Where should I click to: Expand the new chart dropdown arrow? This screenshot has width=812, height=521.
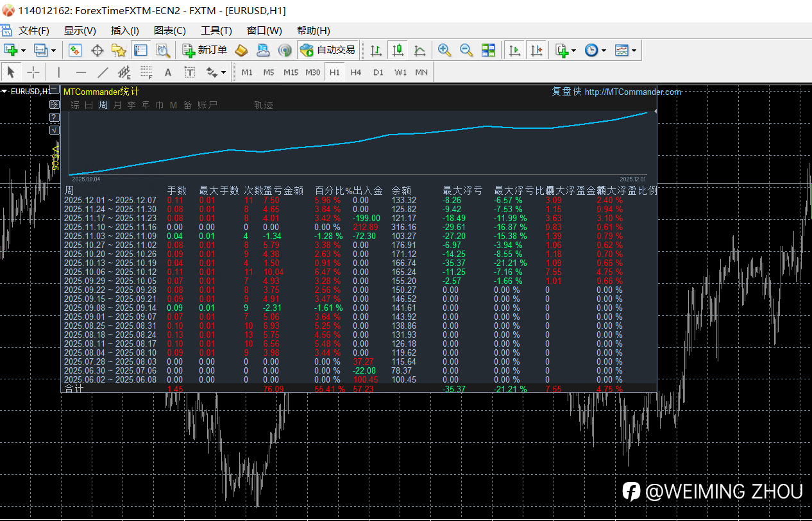pos(24,51)
